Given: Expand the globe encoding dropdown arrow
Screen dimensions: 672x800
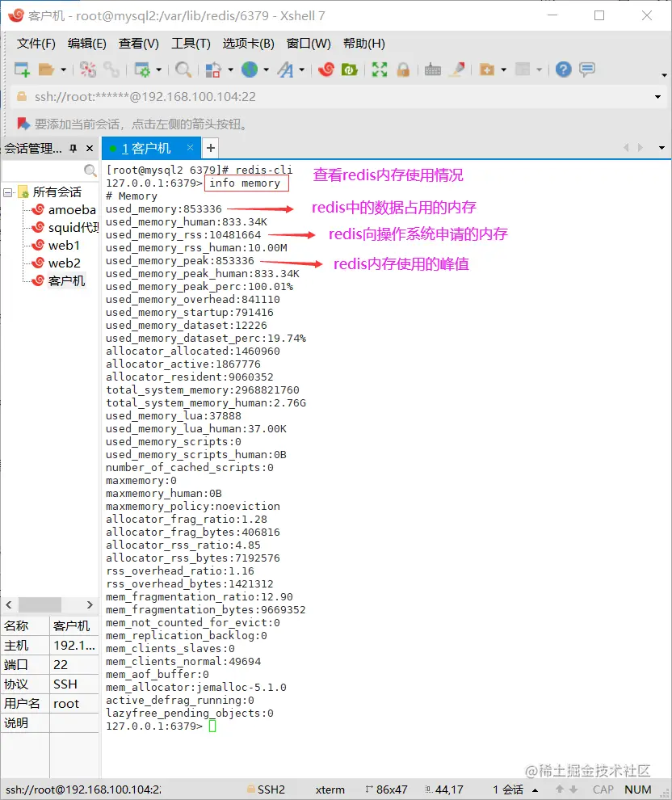Looking at the screenshot, I should tap(267, 69).
